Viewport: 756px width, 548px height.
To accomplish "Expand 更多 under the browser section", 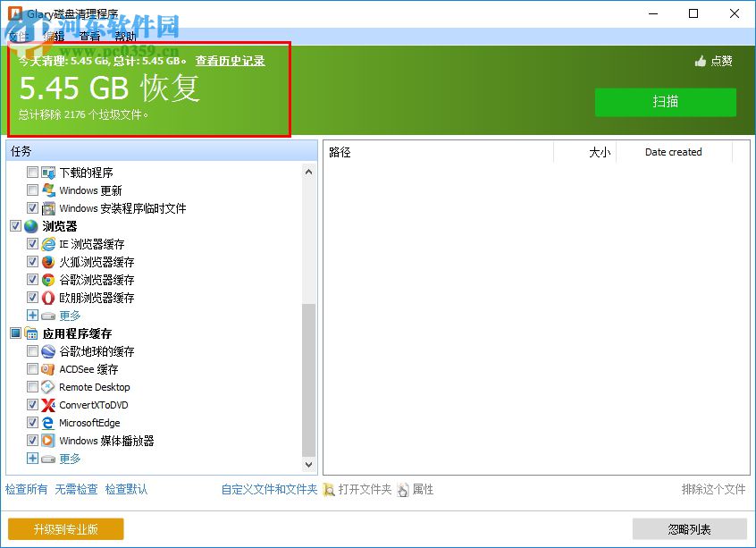I will 32,316.
